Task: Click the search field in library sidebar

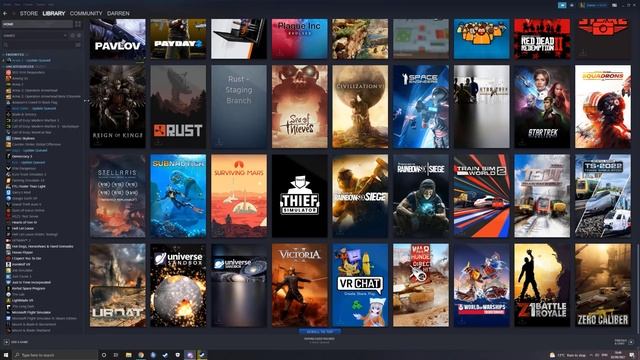Action: coord(38,45)
